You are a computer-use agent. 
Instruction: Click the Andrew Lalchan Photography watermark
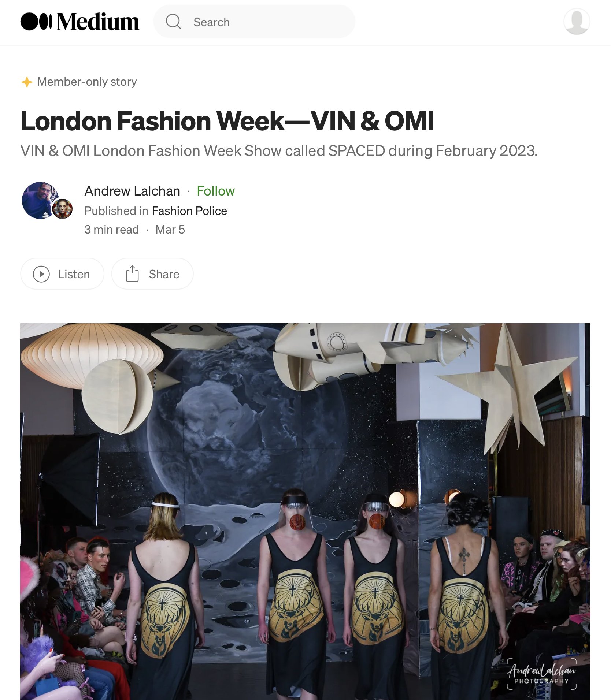tap(542, 674)
